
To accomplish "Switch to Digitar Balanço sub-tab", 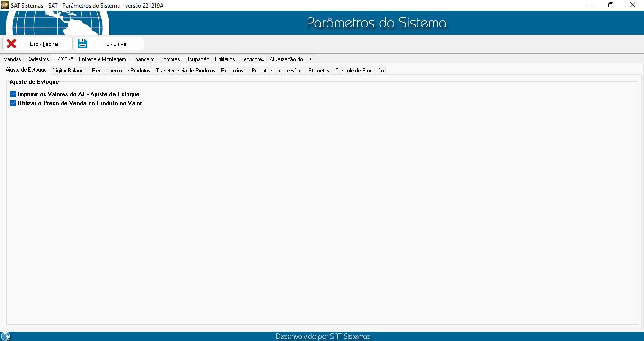I will pos(69,71).
